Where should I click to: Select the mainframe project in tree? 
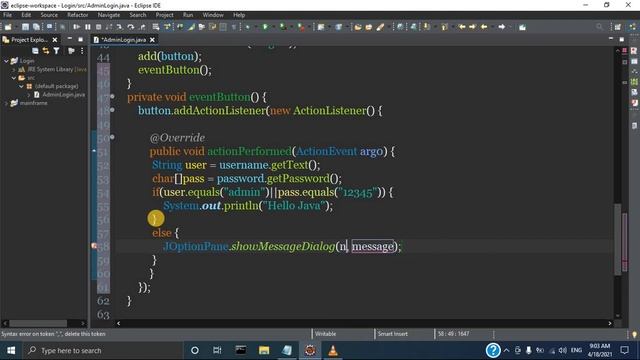(33, 103)
